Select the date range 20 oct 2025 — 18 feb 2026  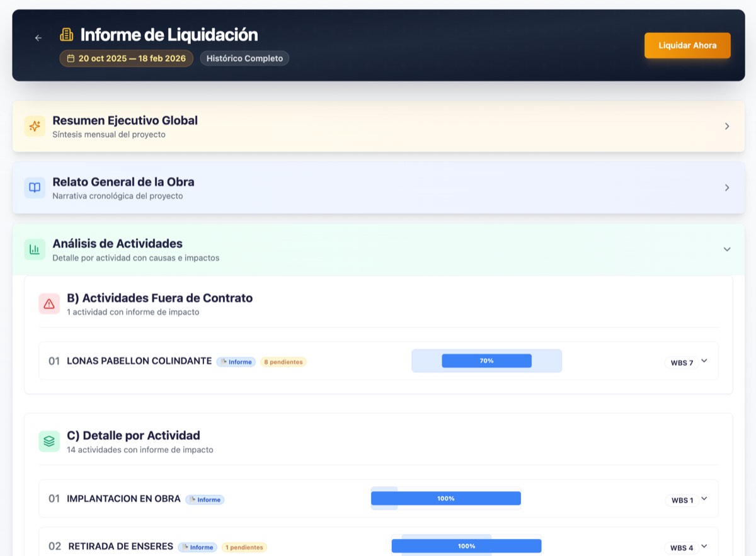click(x=126, y=59)
